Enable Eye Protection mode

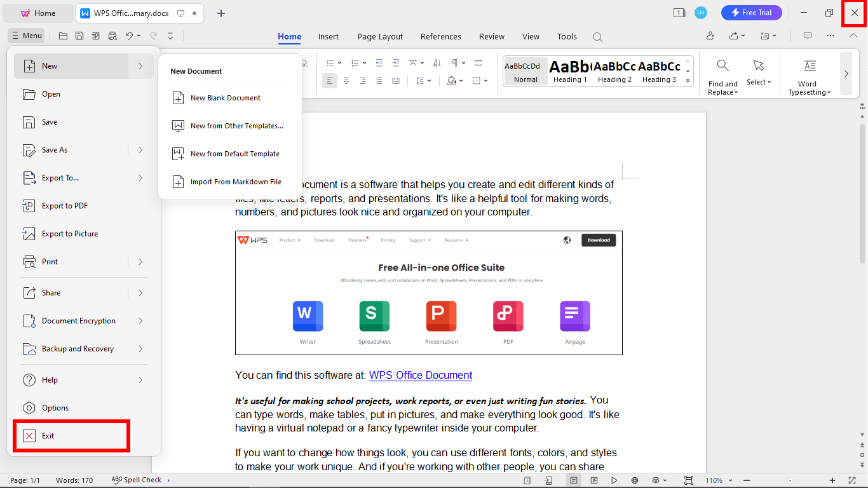656,480
